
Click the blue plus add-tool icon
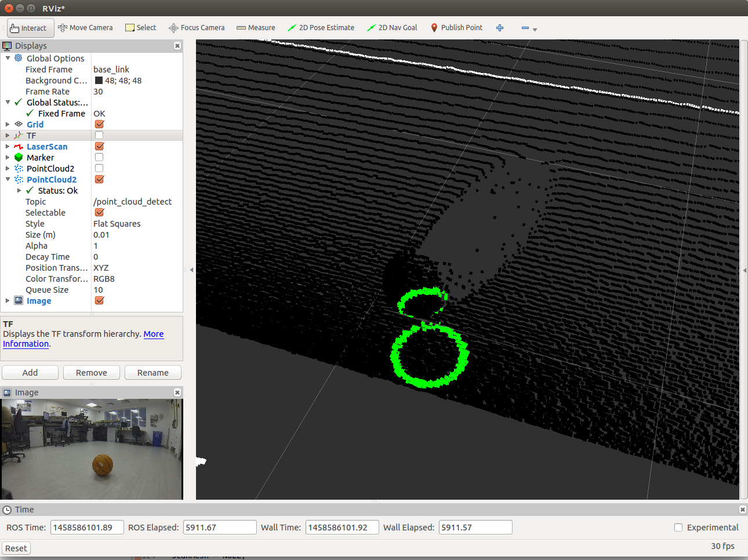500,28
